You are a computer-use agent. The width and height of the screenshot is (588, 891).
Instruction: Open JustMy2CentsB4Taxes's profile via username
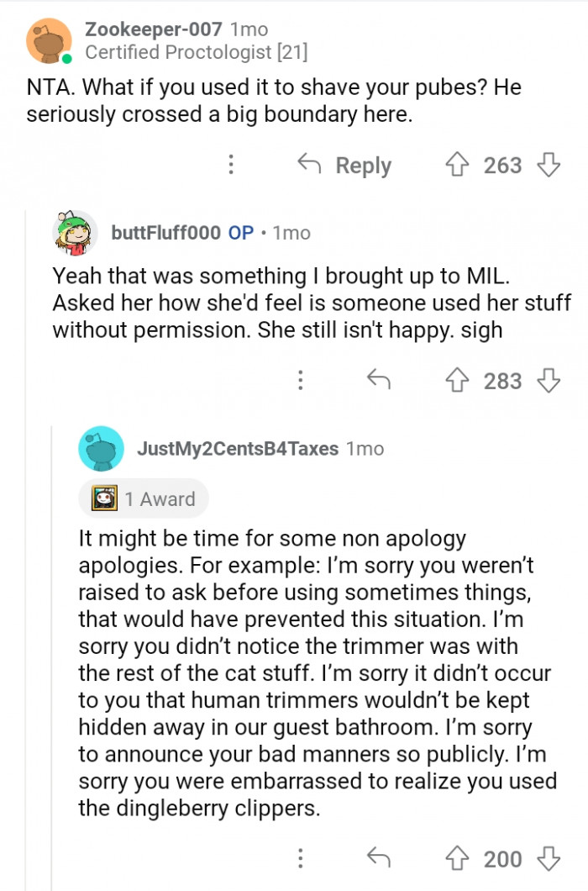(x=238, y=449)
